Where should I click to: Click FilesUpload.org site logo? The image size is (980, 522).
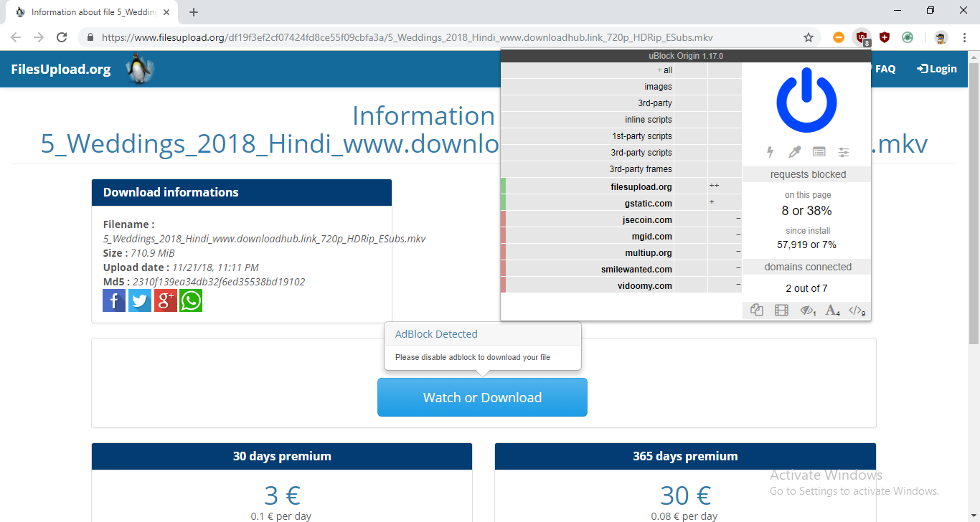click(61, 69)
